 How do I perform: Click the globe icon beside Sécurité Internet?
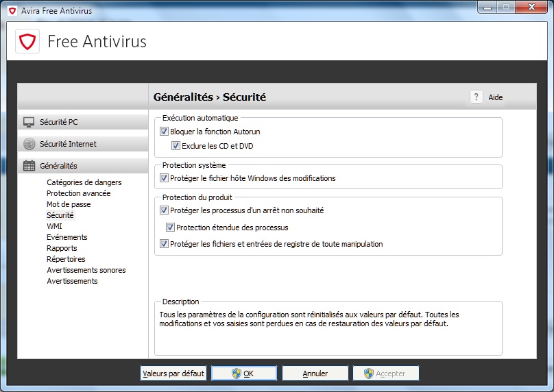pos(29,144)
